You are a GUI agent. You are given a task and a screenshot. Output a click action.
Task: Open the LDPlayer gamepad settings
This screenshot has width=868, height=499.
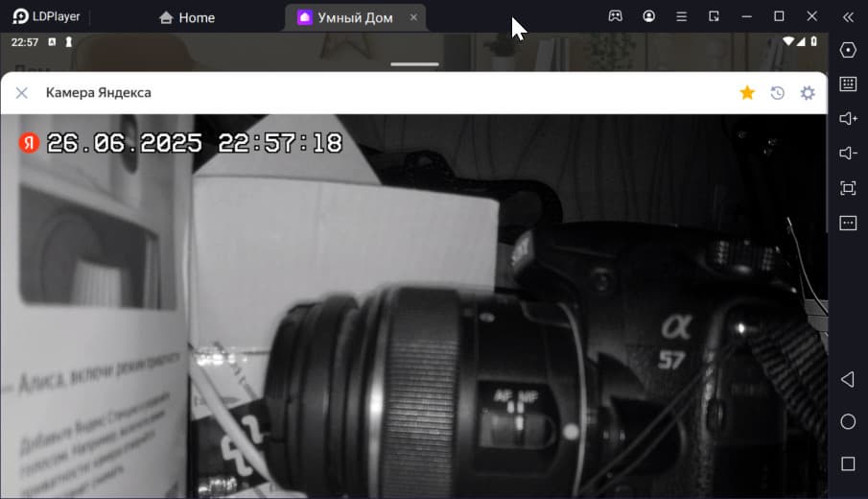(x=615, y=16)
